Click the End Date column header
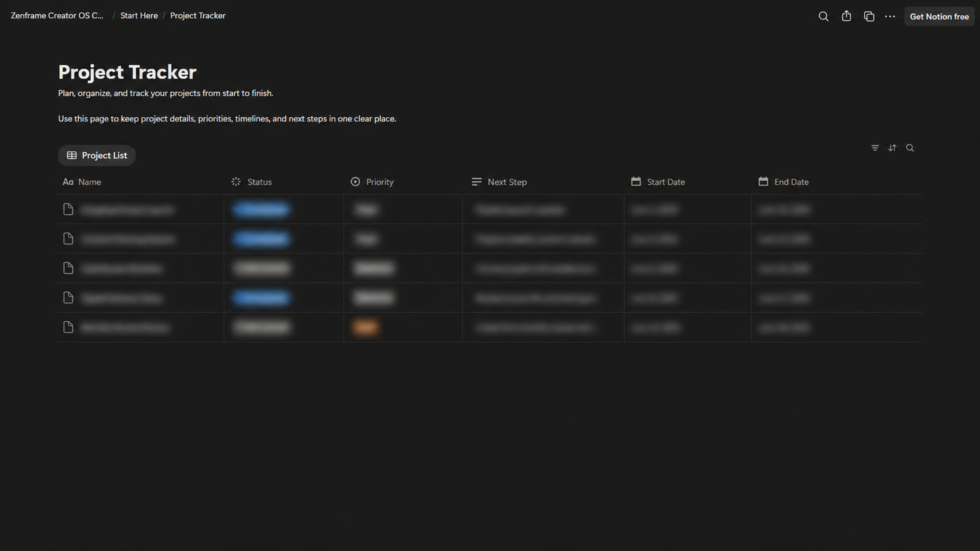 click(784, 182)
